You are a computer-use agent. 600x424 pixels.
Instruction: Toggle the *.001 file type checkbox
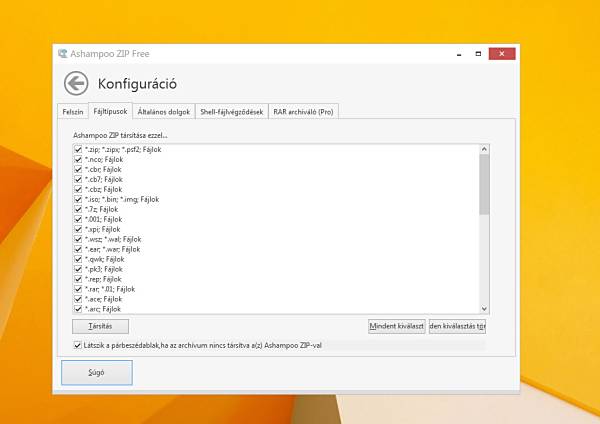78,219
